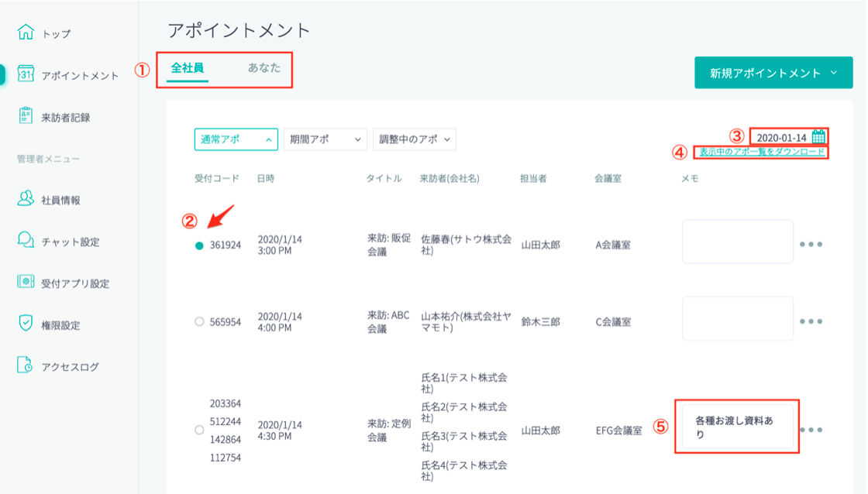The width and height of the screenshot is (868, 494).
Task: Open the アポイントメント calendar icon in sidebar
Action: pos(26,74)
